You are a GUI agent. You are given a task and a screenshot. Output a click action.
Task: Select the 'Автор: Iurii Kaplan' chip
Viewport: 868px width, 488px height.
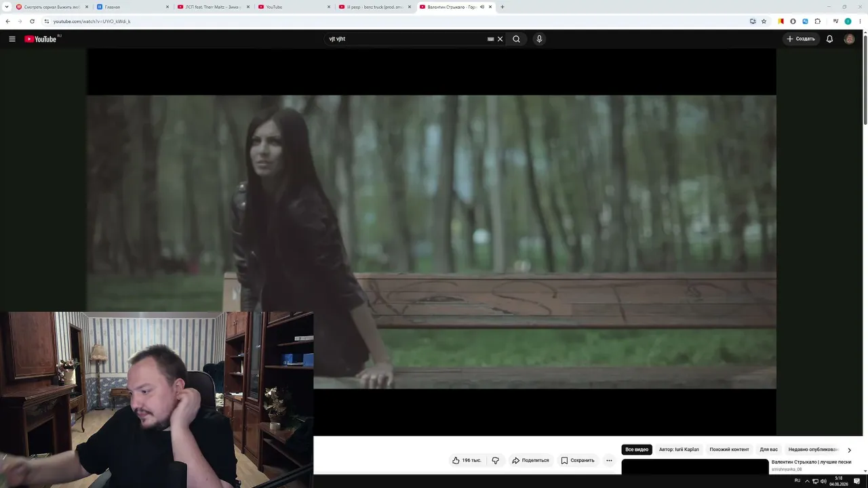[679, 449]
